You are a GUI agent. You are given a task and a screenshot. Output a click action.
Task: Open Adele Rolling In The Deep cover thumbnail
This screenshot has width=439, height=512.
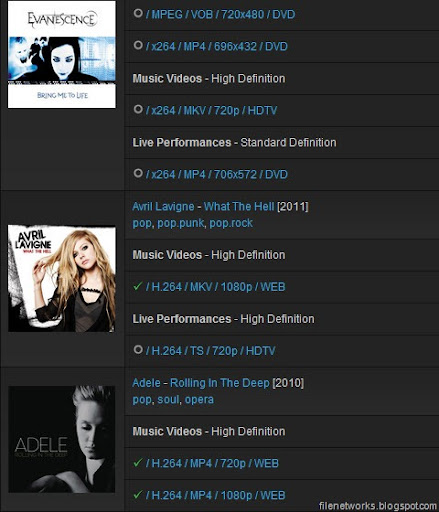coord(62,439)
